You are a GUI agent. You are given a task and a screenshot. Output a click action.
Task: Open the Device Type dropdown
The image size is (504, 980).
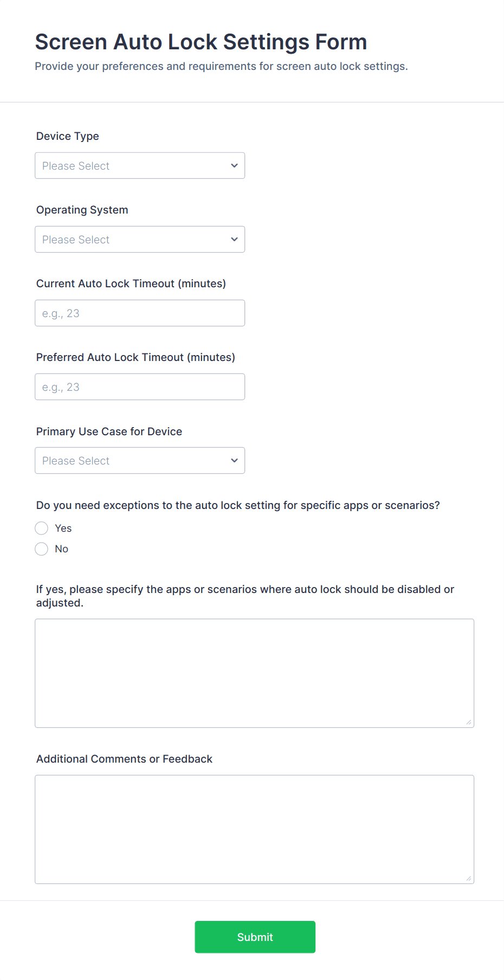(x=139, y=165)
